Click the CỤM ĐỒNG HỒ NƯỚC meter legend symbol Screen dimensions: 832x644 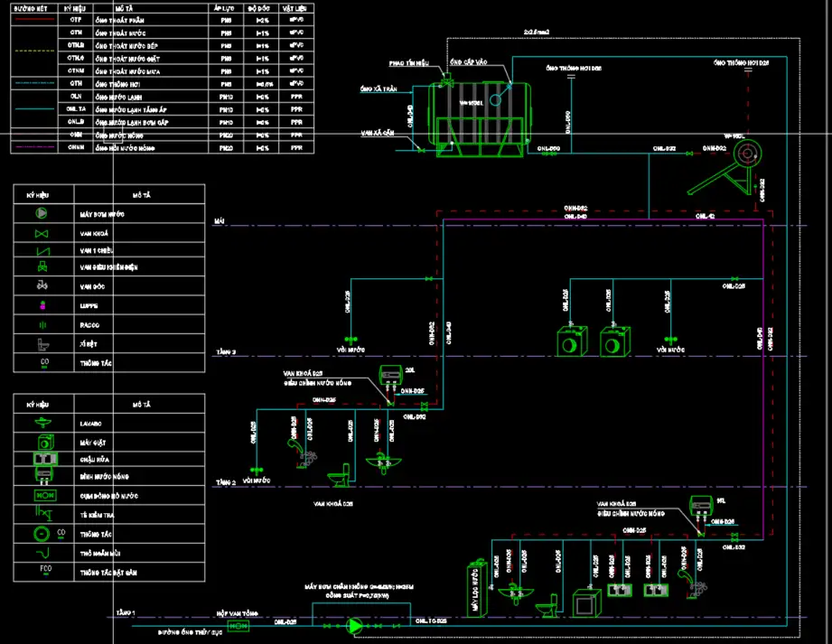point(45,496)
